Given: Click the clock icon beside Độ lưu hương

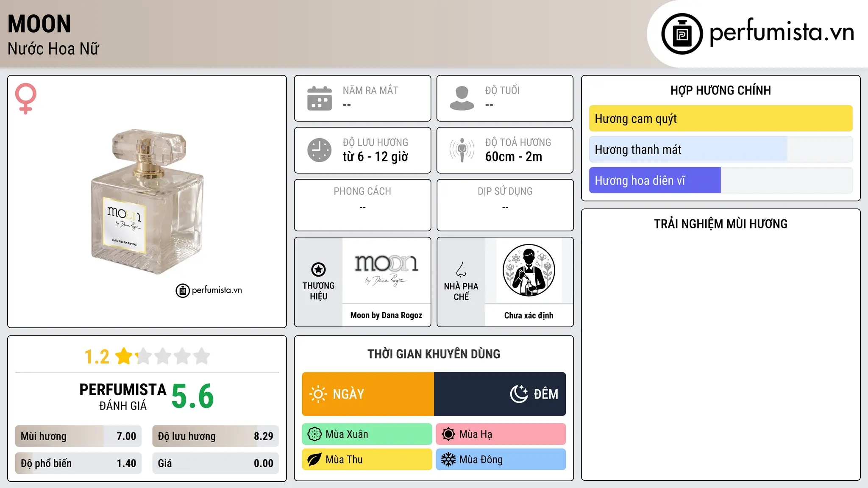Looking at the screenshot, I should point(320,150).
